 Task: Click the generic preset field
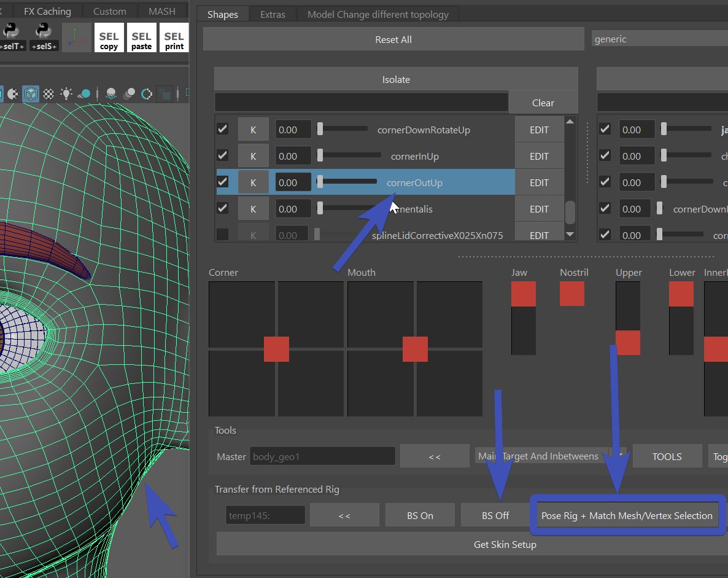[x=660, y=39]
